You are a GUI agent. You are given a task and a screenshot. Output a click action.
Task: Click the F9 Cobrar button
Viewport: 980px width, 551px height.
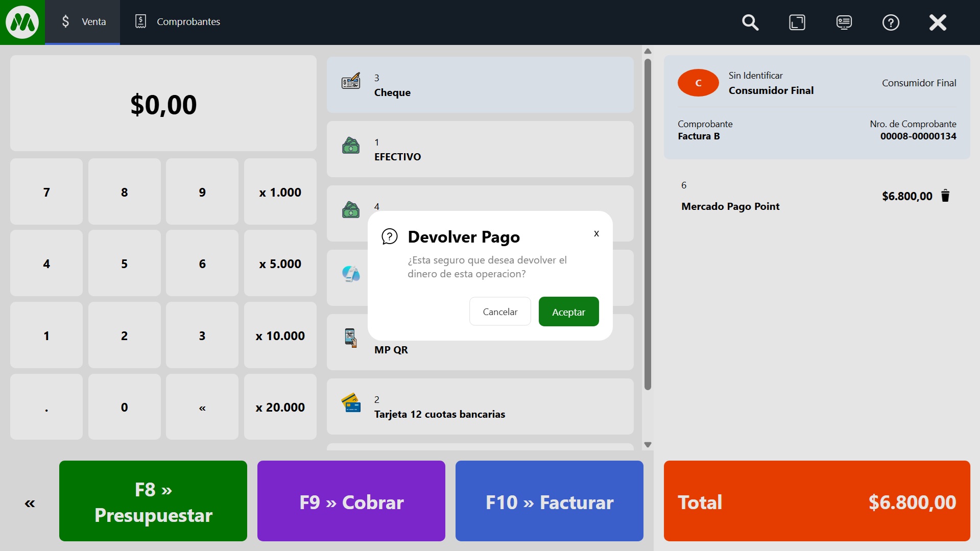[x=351, y=501]
